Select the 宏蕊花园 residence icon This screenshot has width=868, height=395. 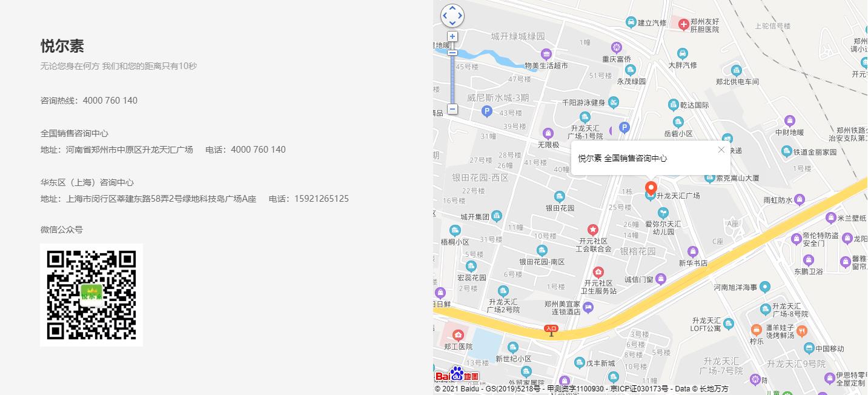click(471, 266)
